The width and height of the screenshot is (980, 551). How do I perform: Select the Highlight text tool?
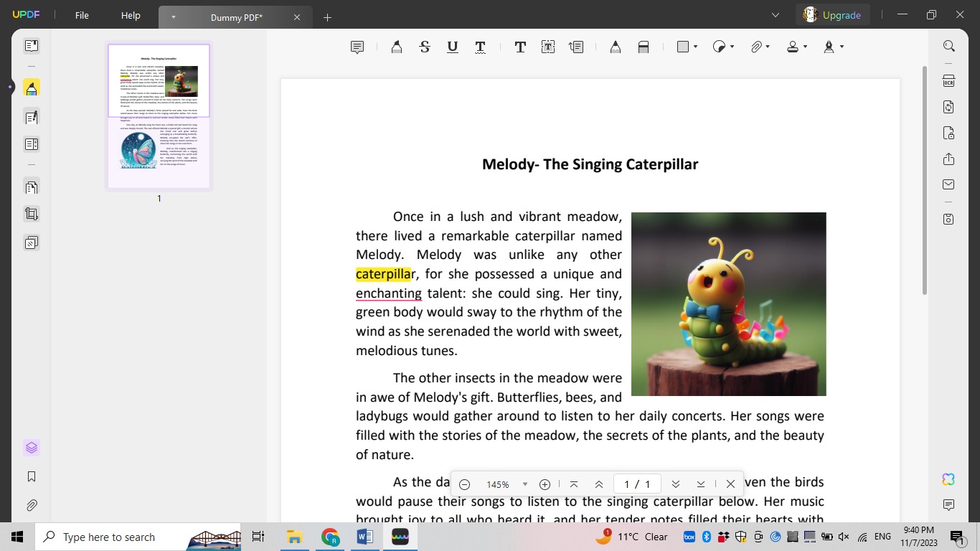tap(395, 46)
